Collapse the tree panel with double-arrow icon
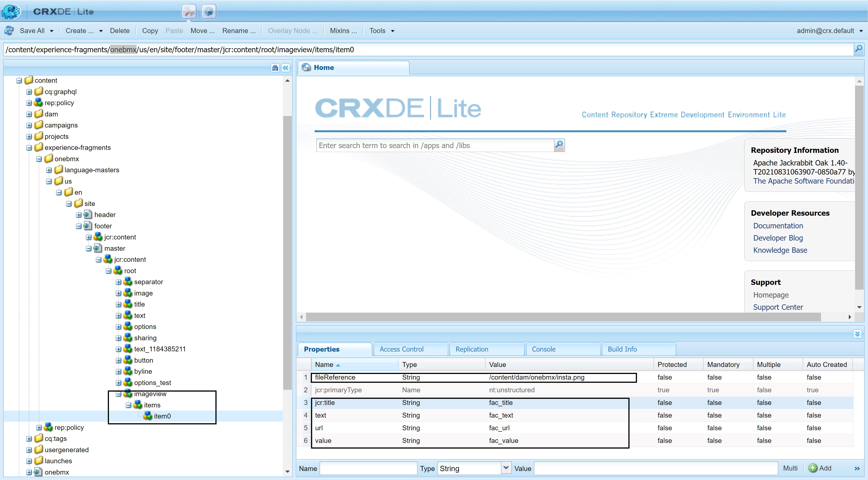Viewport: 868px width, 480px height. coord(286,68)
